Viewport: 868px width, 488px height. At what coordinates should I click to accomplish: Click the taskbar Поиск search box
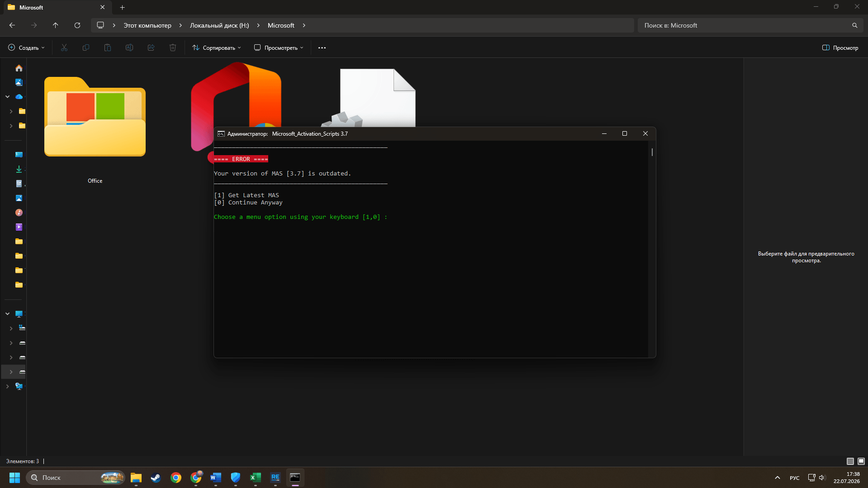(x=76, y=478)
